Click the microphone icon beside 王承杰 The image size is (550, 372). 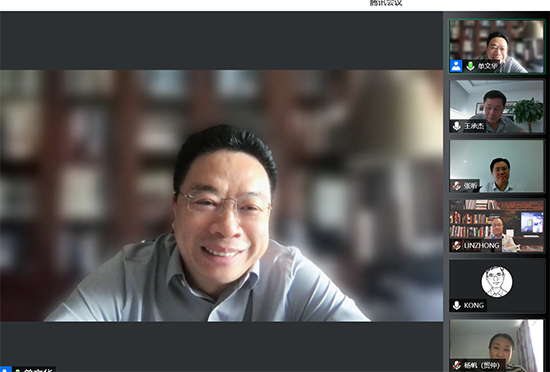[x=456, y=126]
